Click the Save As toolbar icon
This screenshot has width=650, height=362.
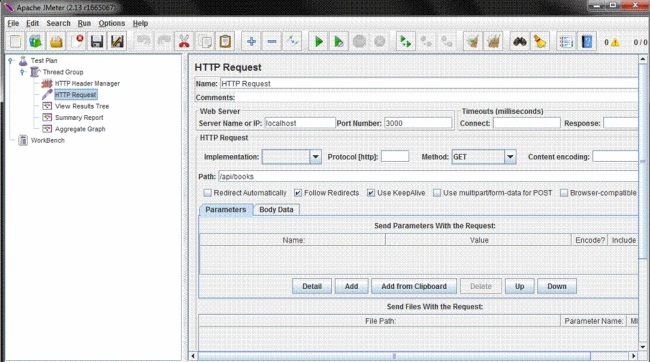coord(117,41)
